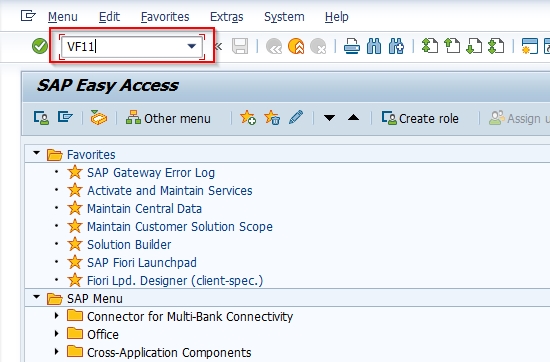
Task: Click the Last Page icon
Action: pyautogui.click(x=496, y=46)
